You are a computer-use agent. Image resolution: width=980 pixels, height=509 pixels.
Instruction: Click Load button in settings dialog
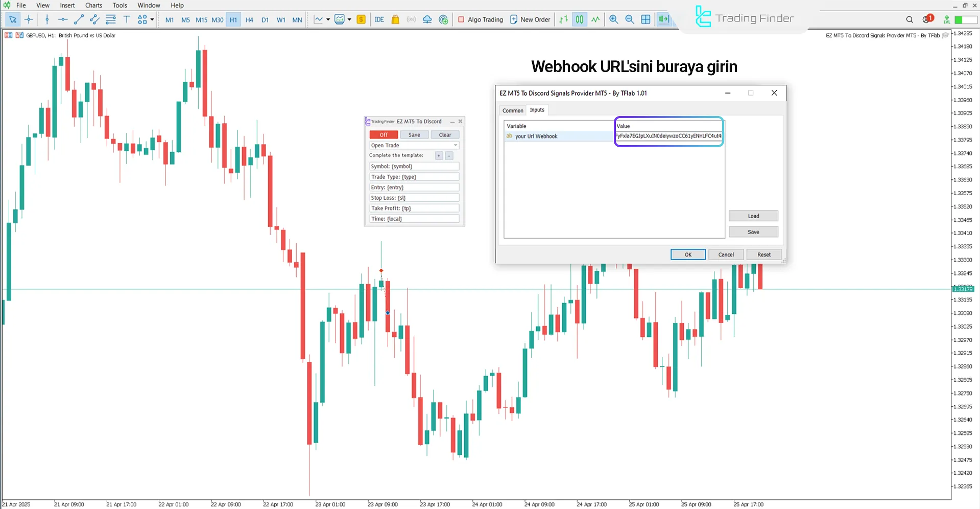coord(753,216)
